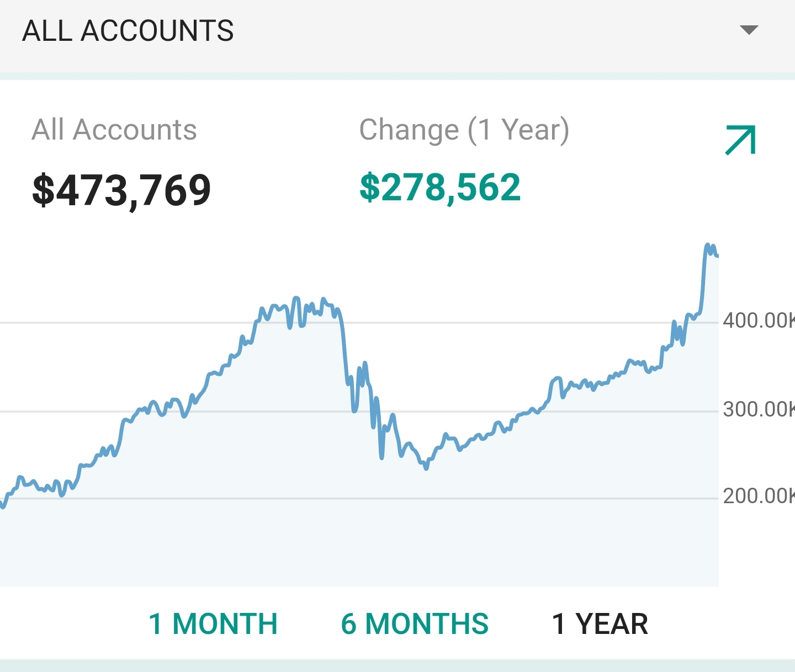This screenshot has width=795, height=672.
Task: Click the 200K horizontal gridline
Action: pos(276,498)
